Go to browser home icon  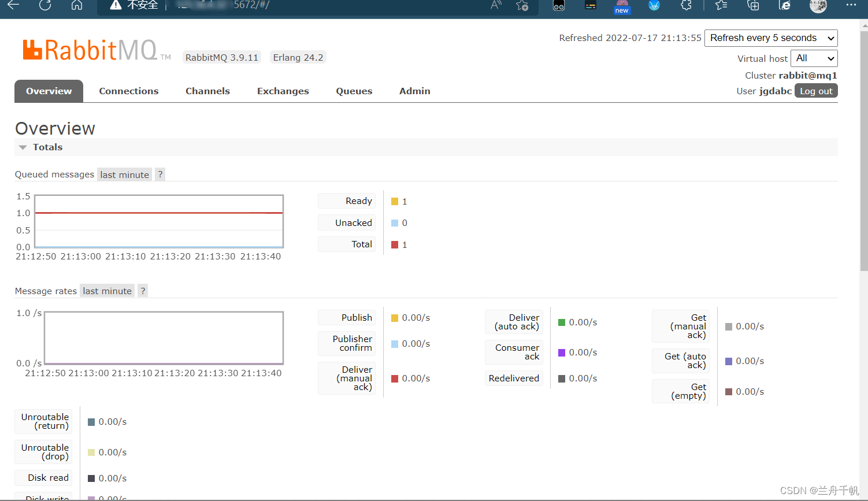(x=76, y=5)
